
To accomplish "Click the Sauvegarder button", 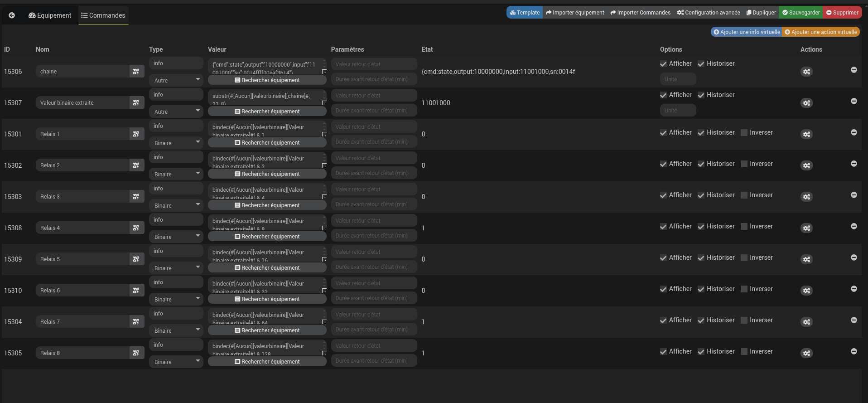I will [801, 13].
